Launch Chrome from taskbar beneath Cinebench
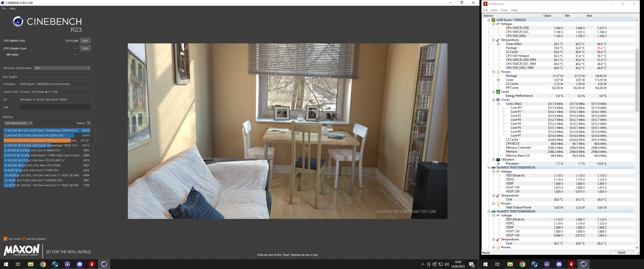The height and width of the screenshot is (269, 644). click(43, 264)
